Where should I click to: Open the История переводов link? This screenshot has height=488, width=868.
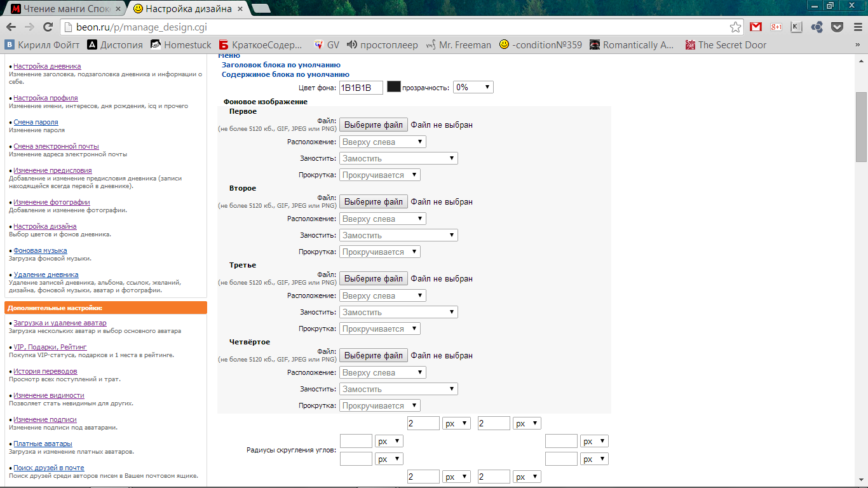[45, 371]
